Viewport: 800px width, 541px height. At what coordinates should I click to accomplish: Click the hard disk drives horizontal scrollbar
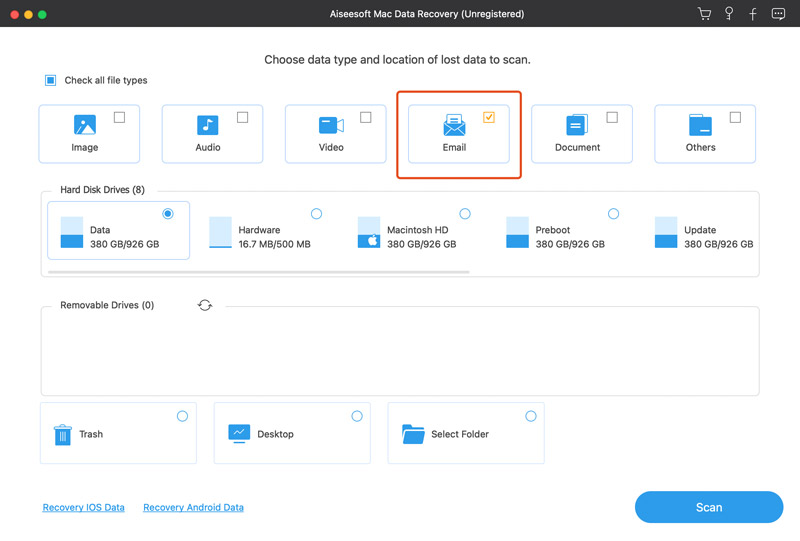click(x=259, y=273)
